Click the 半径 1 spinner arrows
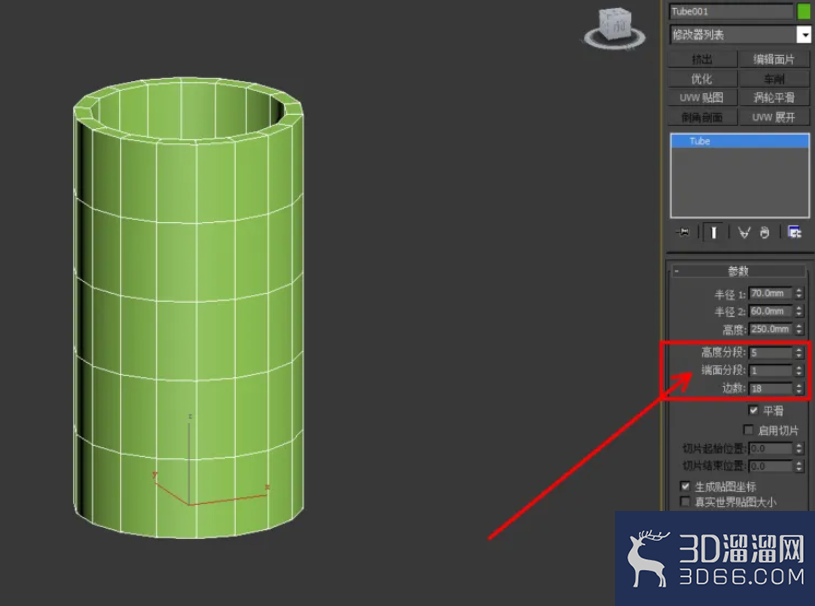Viewport: 815px width, 606px height. (x=799, y=294)
